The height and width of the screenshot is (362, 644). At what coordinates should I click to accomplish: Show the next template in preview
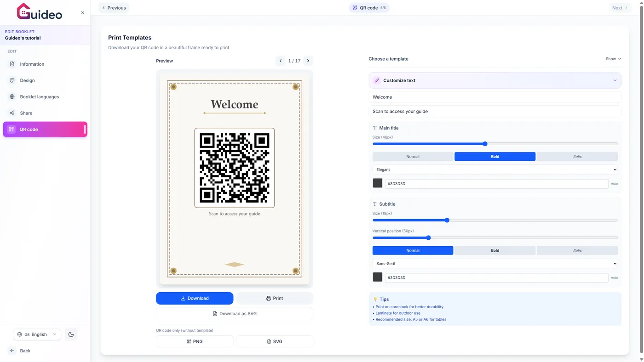(308, 61)
